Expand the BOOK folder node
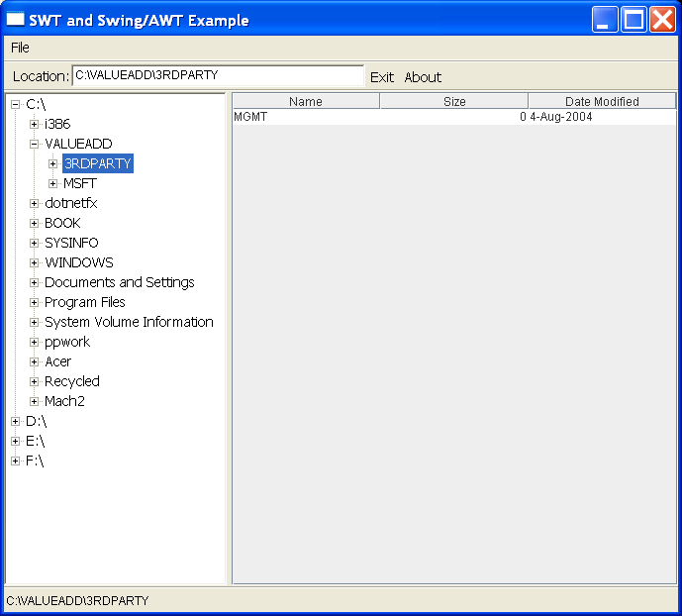Viewport: 682px width, 616px height. click(34, 223)
